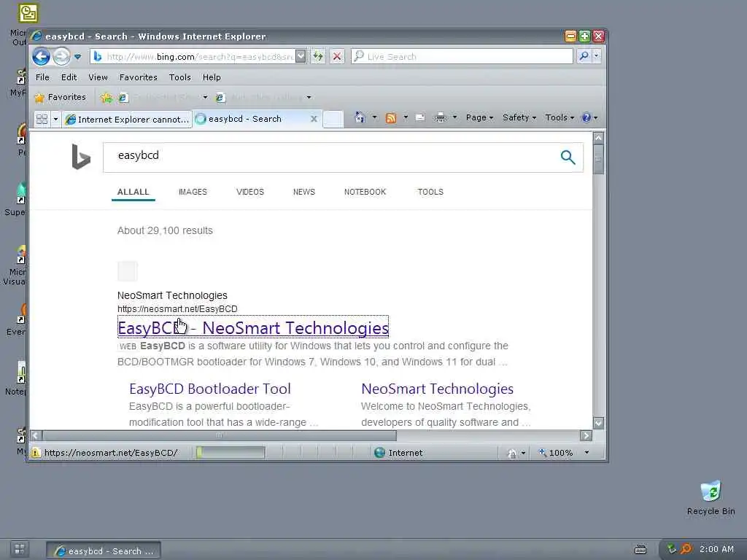Click the Bing address bar URL field

click(193, 57)
